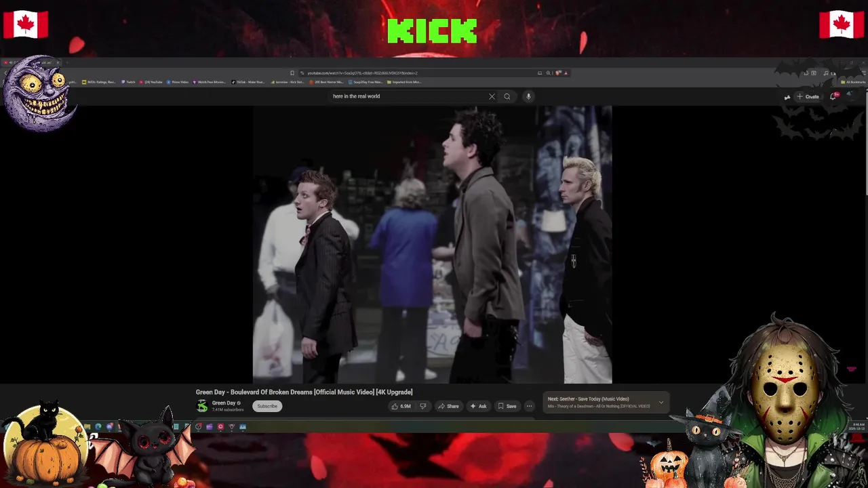Click the zoom magnifier icon in address bar

point(548,73)
